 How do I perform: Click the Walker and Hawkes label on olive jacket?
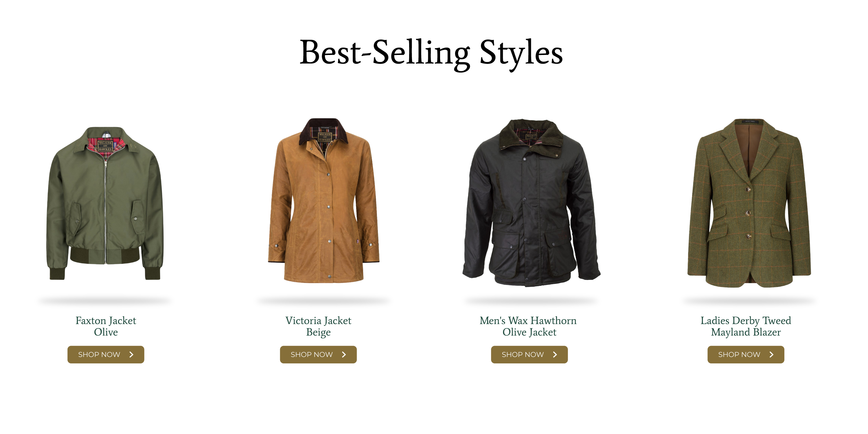click(x=105, y=146)
